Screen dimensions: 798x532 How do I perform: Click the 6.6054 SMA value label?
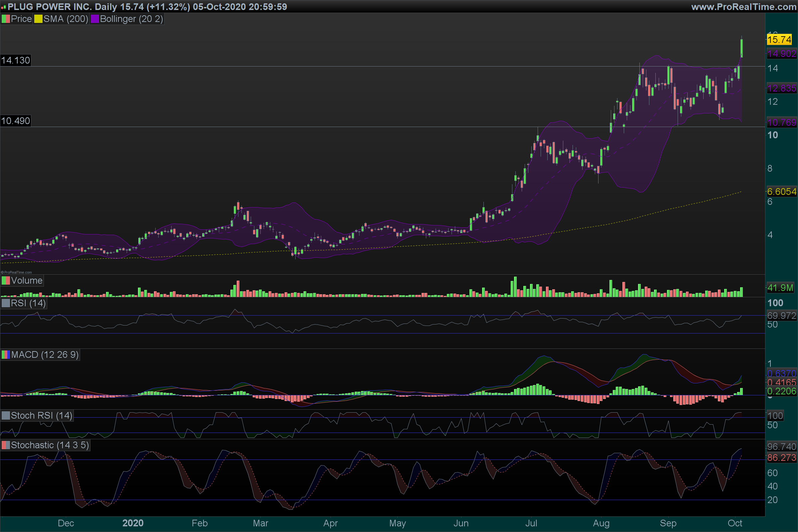click(781, 192)
